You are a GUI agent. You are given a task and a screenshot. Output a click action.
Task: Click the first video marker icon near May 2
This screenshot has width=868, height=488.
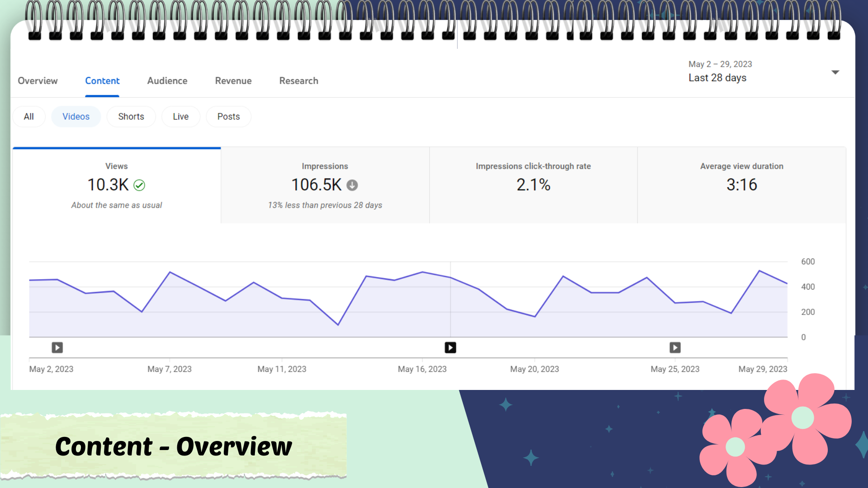tap(57, 347)
